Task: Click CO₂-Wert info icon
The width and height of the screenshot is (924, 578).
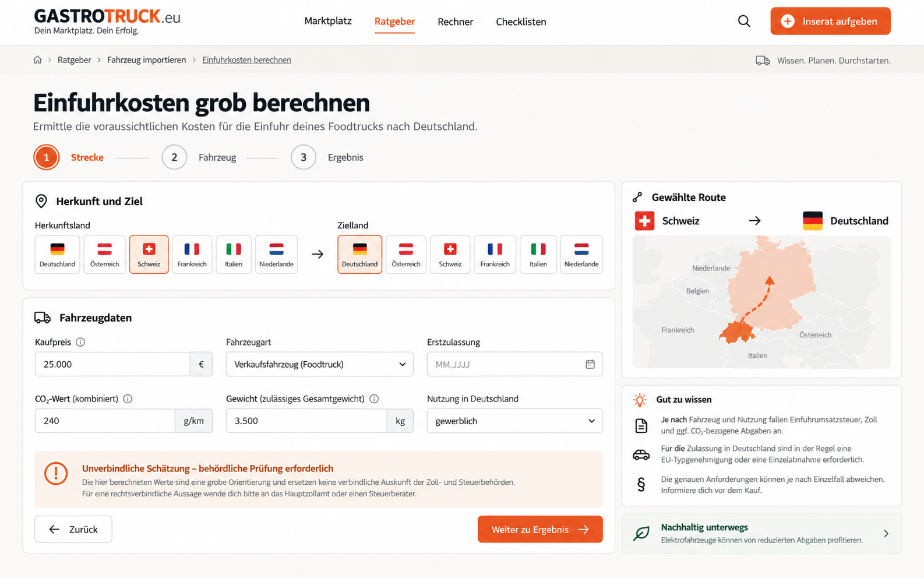Action: (x=128, y=399)
